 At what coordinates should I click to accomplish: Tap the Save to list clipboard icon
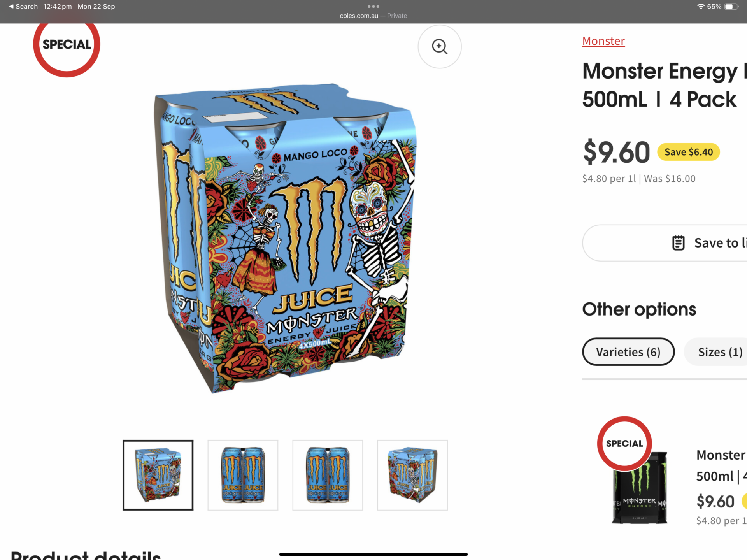pos(678,243)
